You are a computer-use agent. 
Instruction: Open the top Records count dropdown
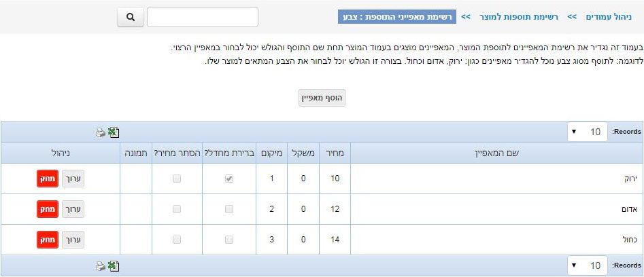pos(588,132)
